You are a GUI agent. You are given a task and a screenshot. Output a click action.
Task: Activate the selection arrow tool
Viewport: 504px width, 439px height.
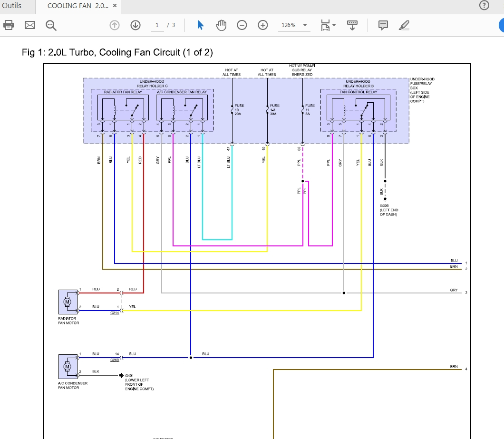tap(200, 25)
